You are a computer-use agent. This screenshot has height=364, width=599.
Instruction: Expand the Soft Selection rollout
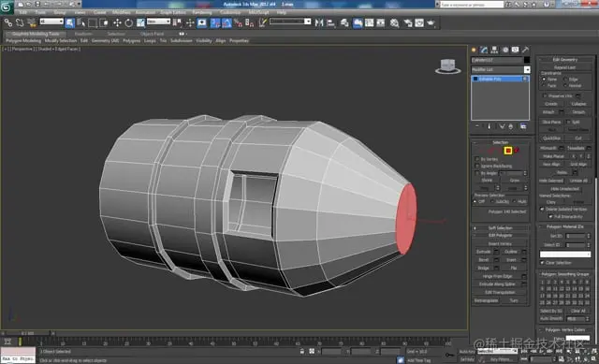[500, 228]
